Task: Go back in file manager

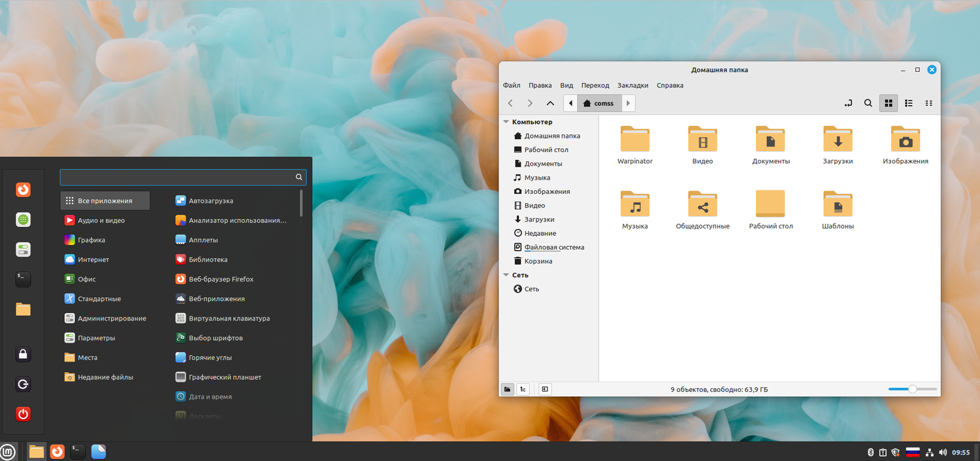Action: [511, 103]
